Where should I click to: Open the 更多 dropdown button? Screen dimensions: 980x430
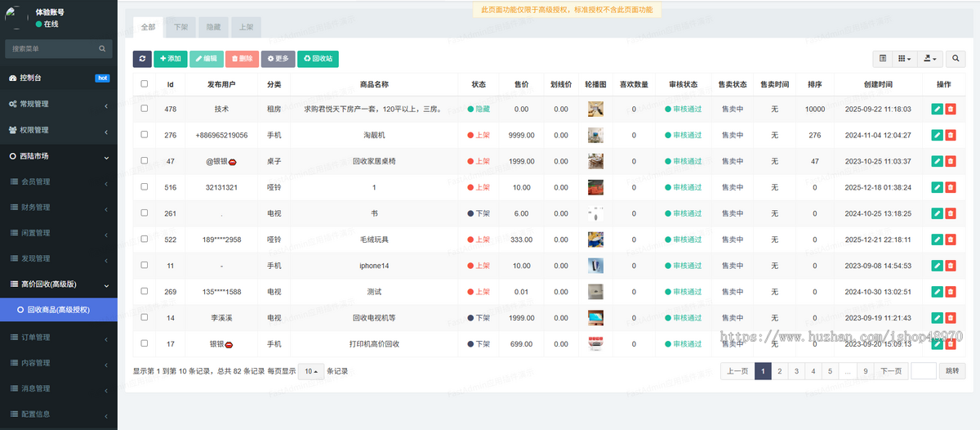pos(278,59)
